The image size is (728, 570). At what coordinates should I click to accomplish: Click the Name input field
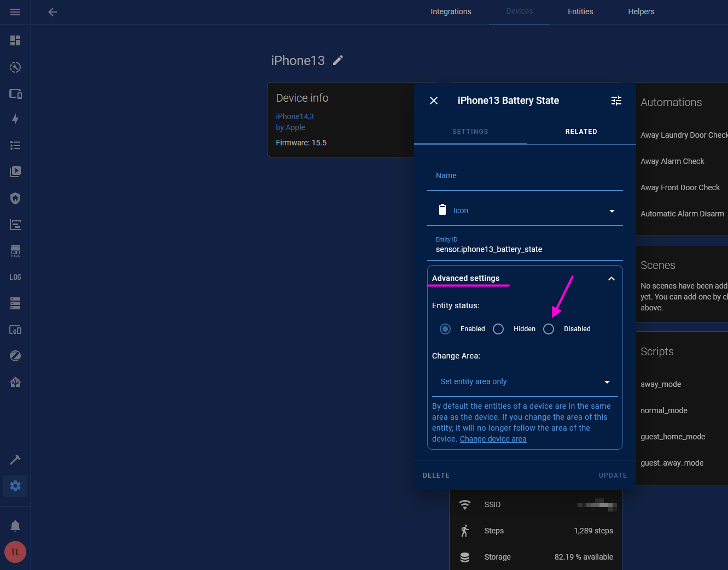(x=525, y=176)
